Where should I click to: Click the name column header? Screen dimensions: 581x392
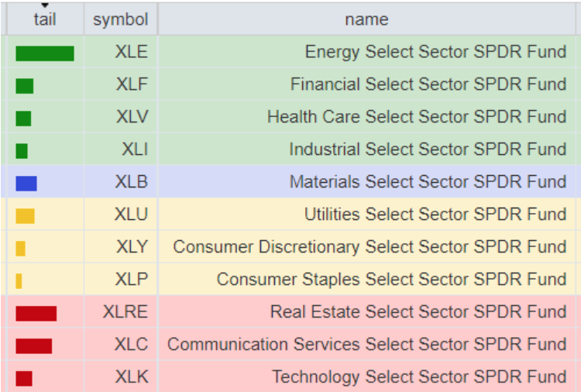point(366,20)
